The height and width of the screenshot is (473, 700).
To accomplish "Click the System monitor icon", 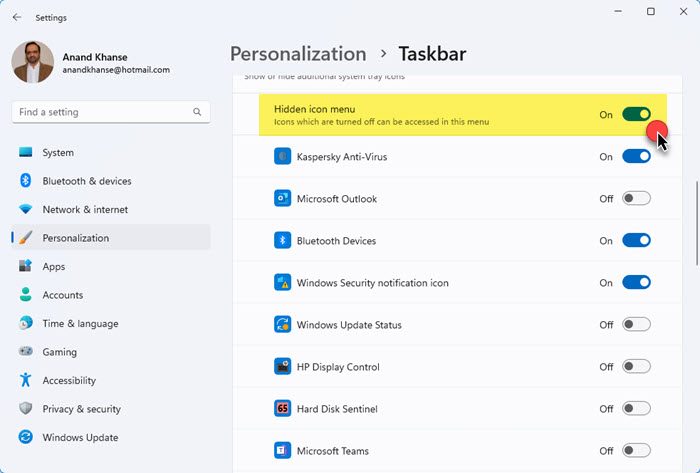I will (26, 152).
